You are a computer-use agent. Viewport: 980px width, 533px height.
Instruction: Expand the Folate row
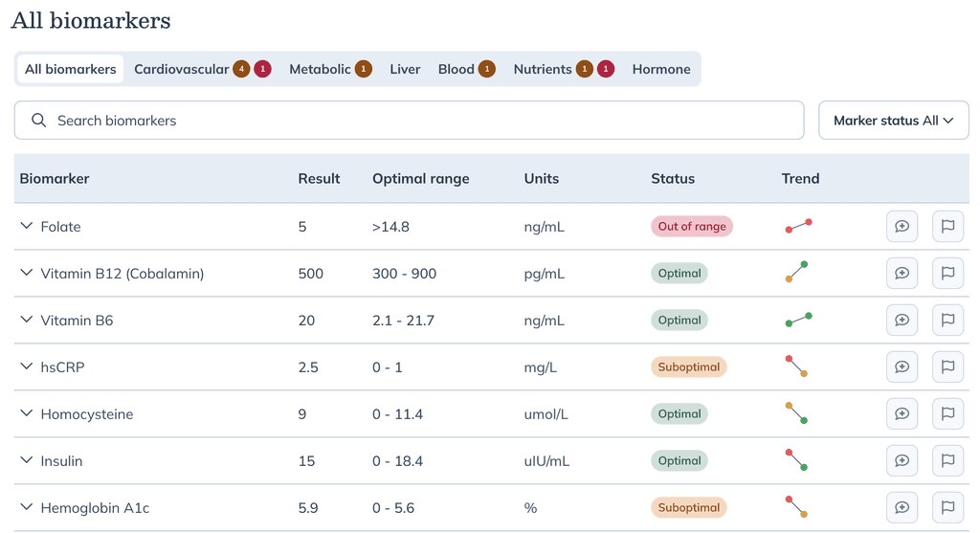[x=26, y=226]
